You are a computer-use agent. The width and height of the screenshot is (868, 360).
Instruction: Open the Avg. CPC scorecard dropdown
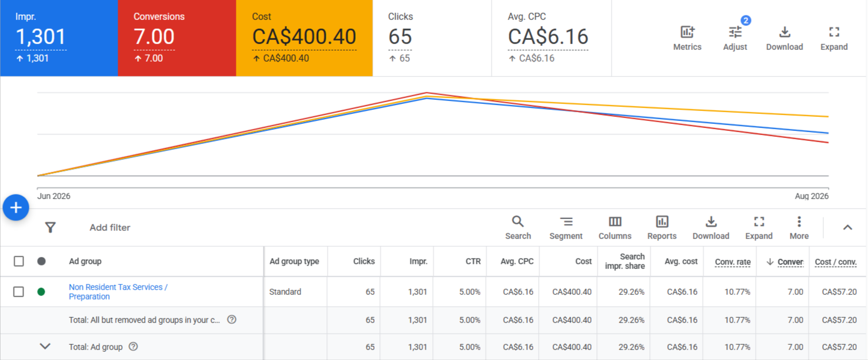click(552, 38)
